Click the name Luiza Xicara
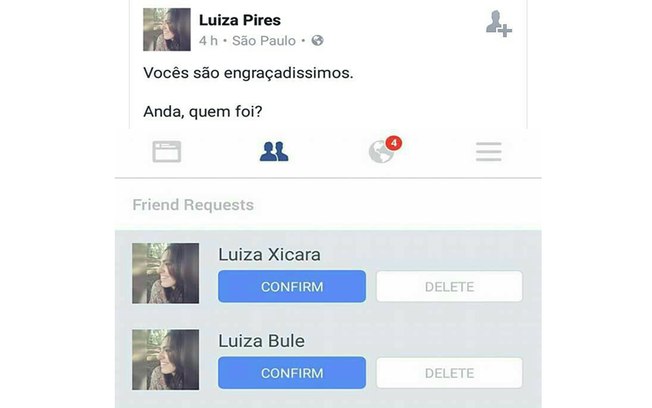 pyautogui.click(x=269, y=255)
